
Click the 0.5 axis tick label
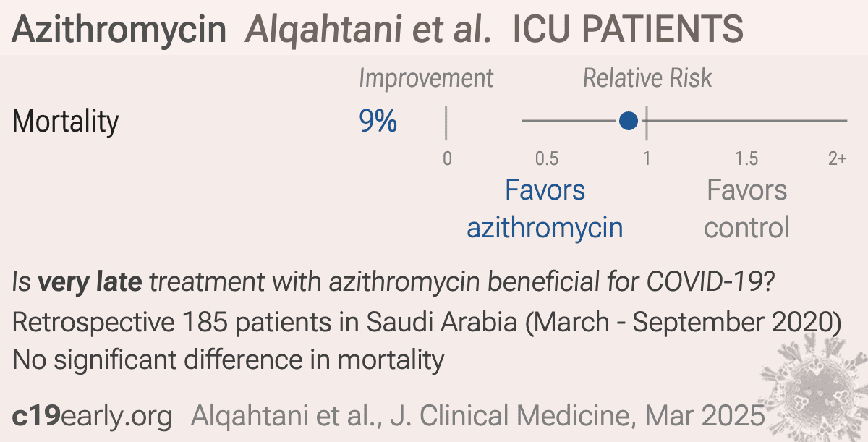coord(546,158)
